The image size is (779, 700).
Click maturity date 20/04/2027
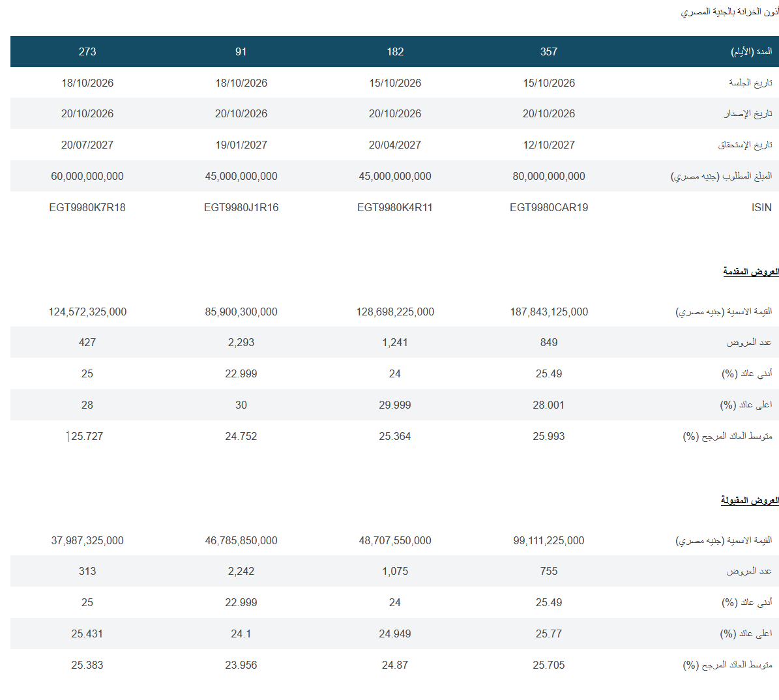[395, 145]
